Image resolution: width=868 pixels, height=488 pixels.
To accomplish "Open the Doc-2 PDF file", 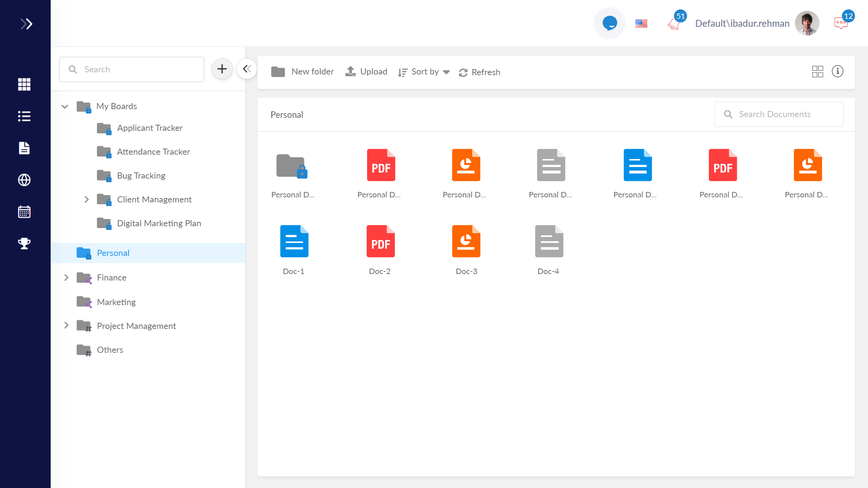I will (x=380, y=241).
